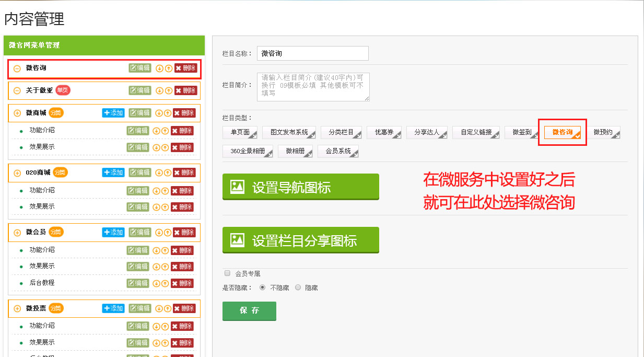Click the edit button for 微商城
644x357 pixels.
[x=139, y=113]
